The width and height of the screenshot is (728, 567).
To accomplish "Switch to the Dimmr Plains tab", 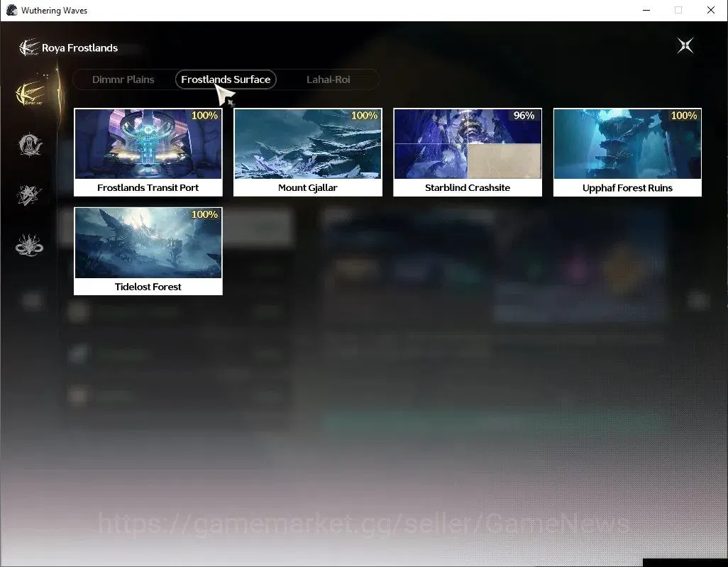I will click(123, 79).
